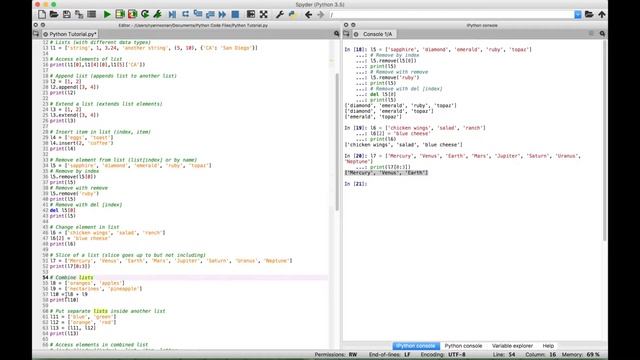The height and width of the screenshot is (360, 640).
Task: Save all open files
Action: click(79, 14)
